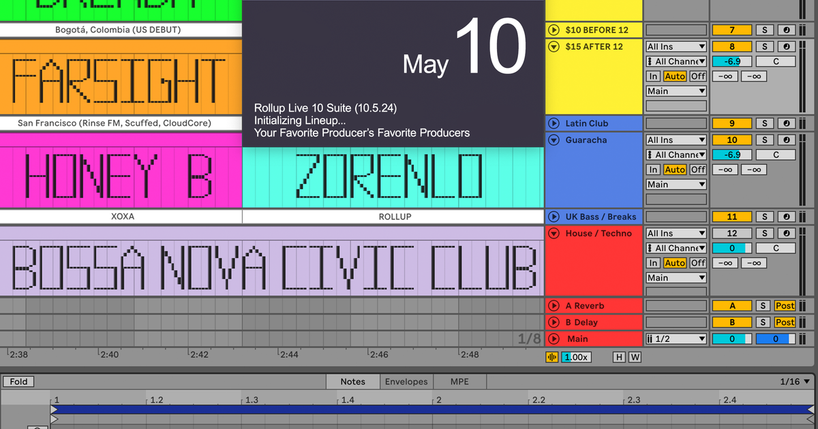The image size is (818, 429).
Task: Unfold the Latin Club track
Action: (554, 123)
